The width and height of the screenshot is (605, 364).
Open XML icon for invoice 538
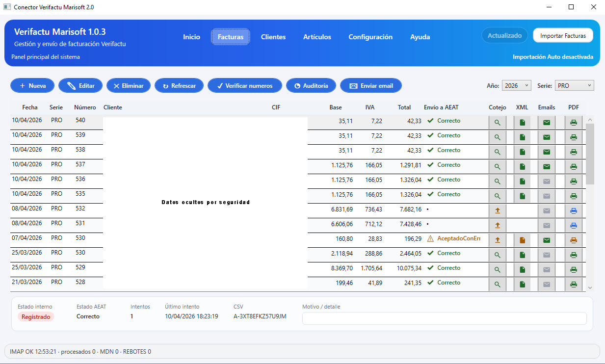[522, 152]
